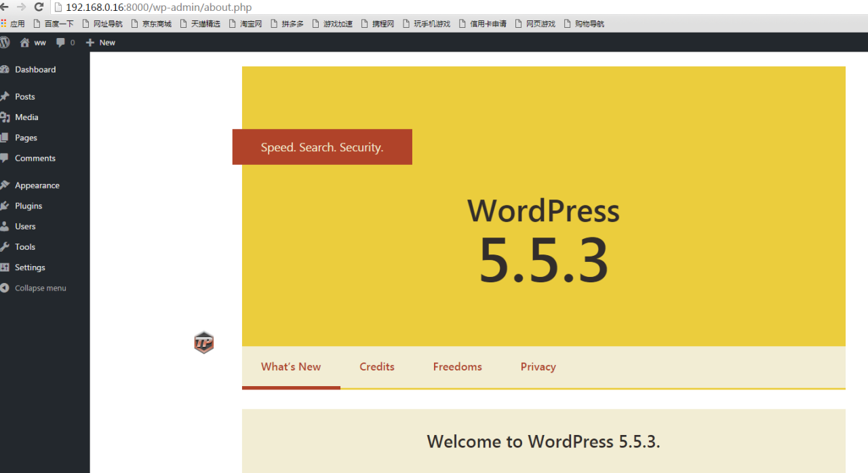Open Settings via the sliders icon
The image size is (868, 473).
7,267
